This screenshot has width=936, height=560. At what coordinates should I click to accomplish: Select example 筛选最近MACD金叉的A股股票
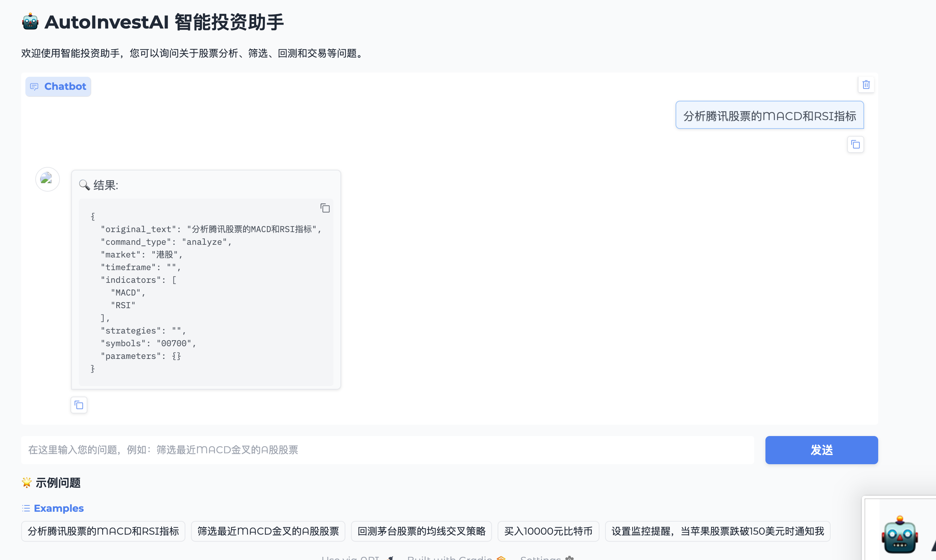pyautogui.click(x=268, y=531)
